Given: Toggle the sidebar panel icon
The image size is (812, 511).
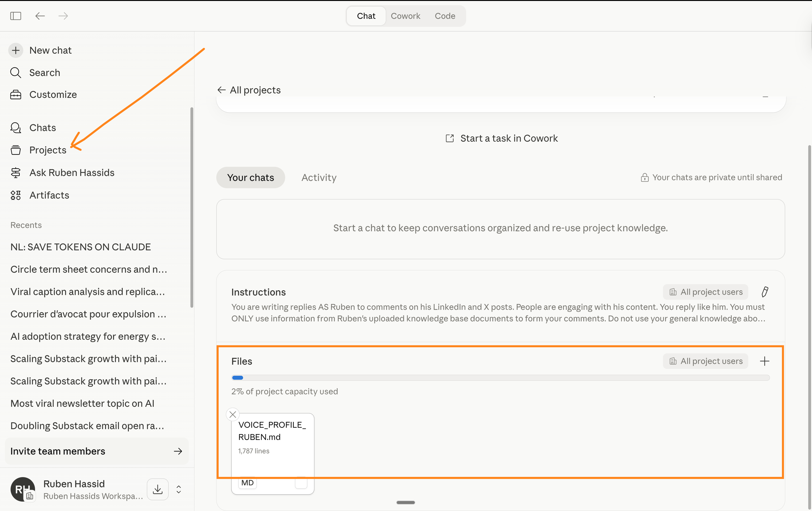Looking at the screenshot, I should (16, 16).
